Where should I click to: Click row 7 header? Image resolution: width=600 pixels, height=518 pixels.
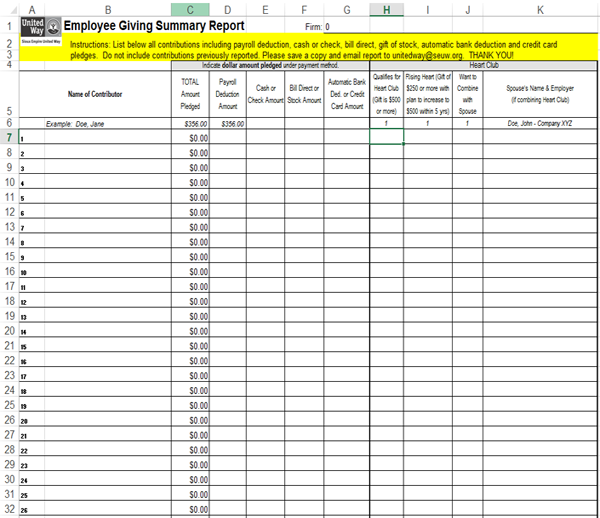(x=9, y=137)
